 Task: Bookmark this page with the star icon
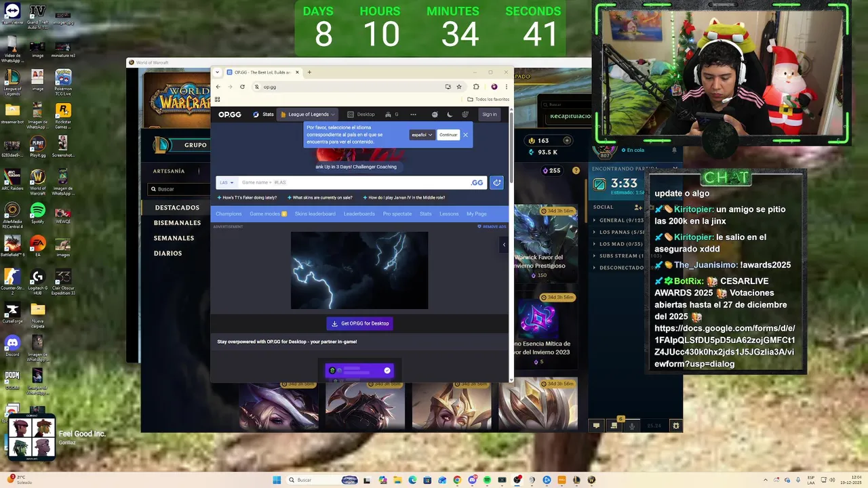pyautogui.click(x=459, y=87)
